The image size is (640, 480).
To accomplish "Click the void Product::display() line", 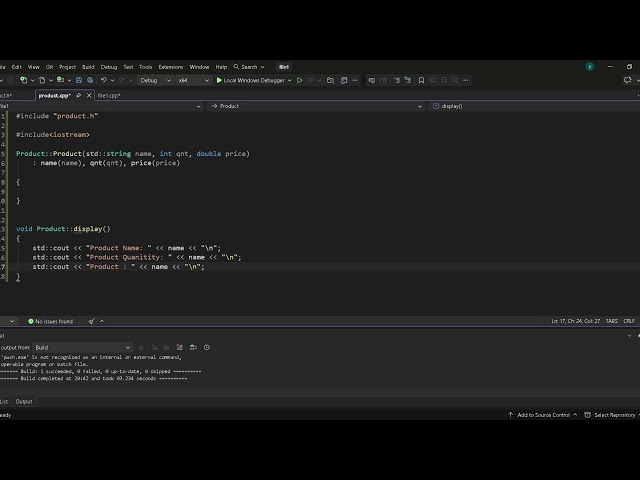I will click(63, 229).
